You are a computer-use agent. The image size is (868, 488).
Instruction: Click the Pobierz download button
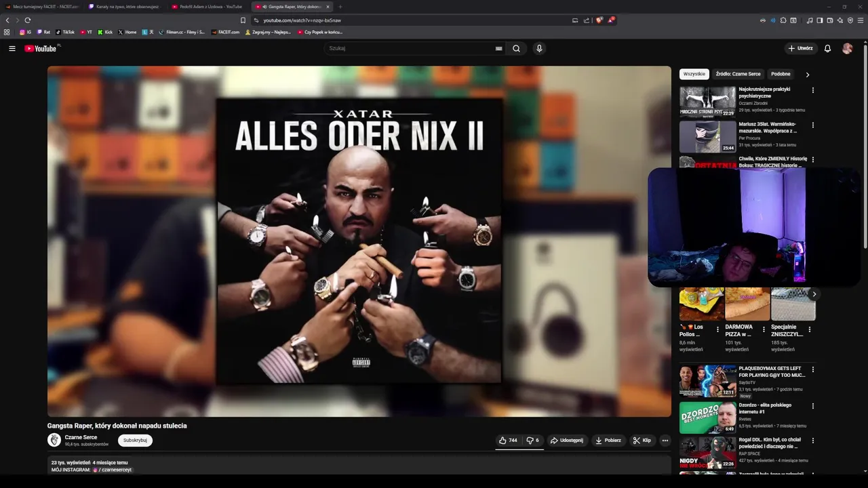pyautogui.click(x=608, y=441)
